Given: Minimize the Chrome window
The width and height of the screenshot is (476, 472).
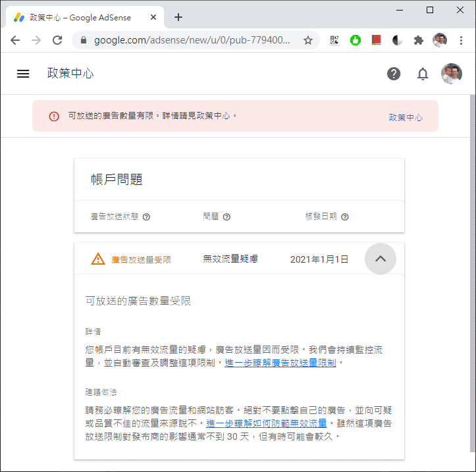Looking at the screenshot, I should click(400, 10).
